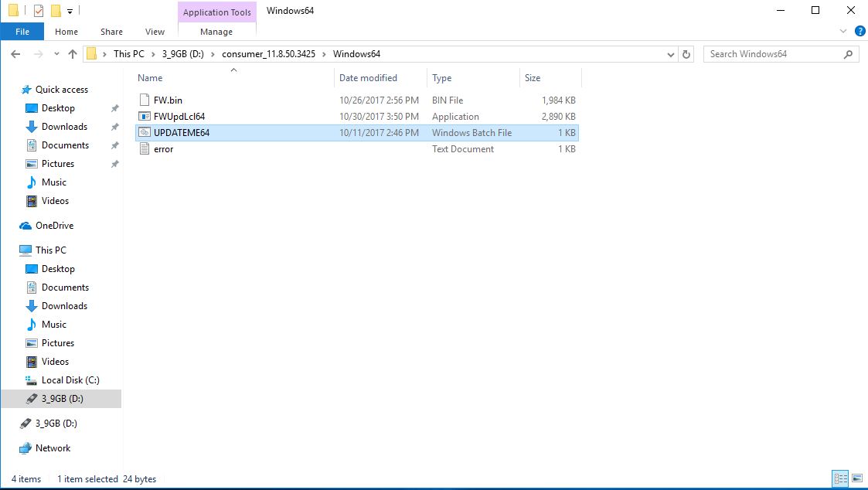The image size is (868, 490).
Task: Sort files by Date modified column
Action: (368, 78)
